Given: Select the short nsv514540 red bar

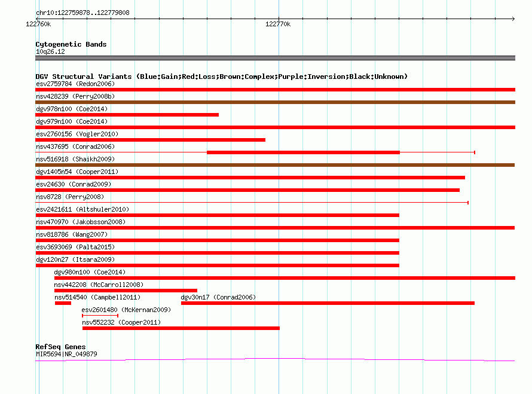Looking at the screenshot, I should pos(63,303).
